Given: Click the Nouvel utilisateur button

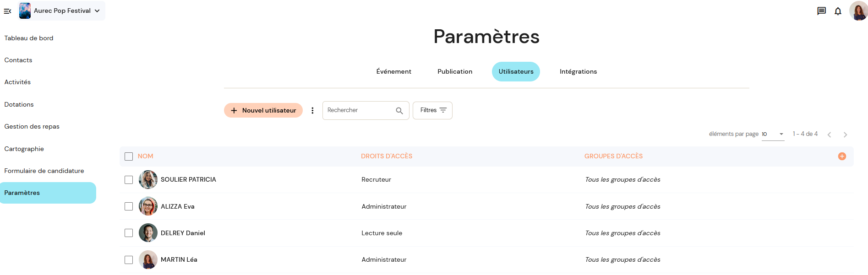Looking at the screenshot, I should click(263, 110).
